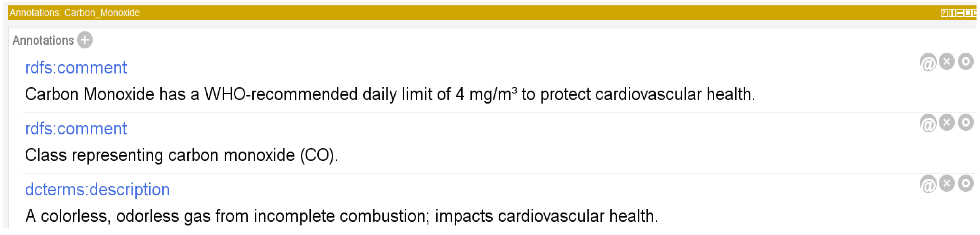The image size is (980, 235).
Task: Open the dcterms:description property link
Action: (97, 190)
